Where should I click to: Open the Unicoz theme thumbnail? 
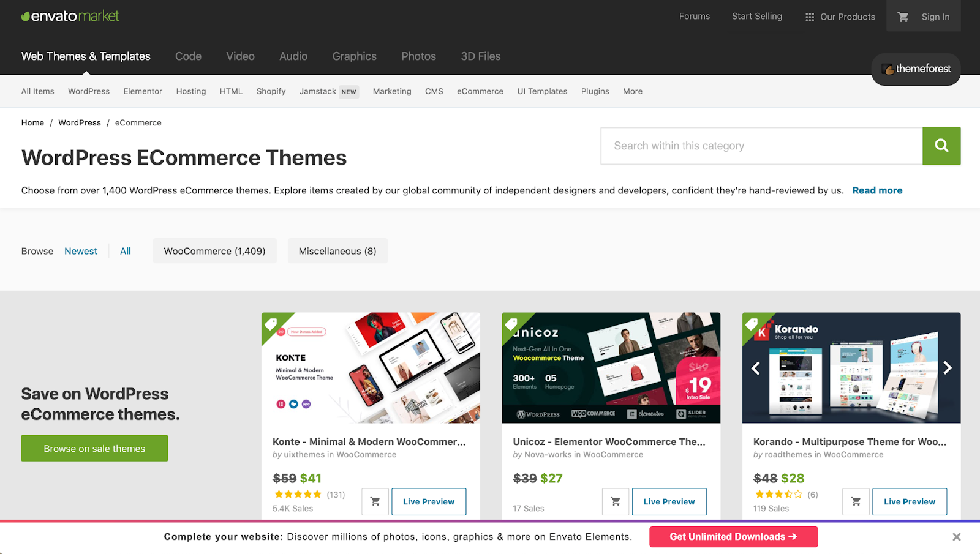[x=611, y=368]
